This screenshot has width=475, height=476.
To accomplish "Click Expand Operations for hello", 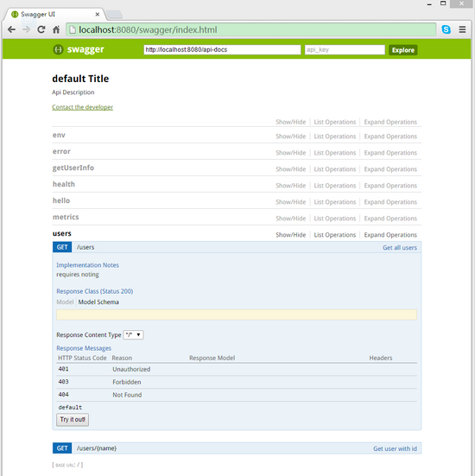I will tap(390, 202).
